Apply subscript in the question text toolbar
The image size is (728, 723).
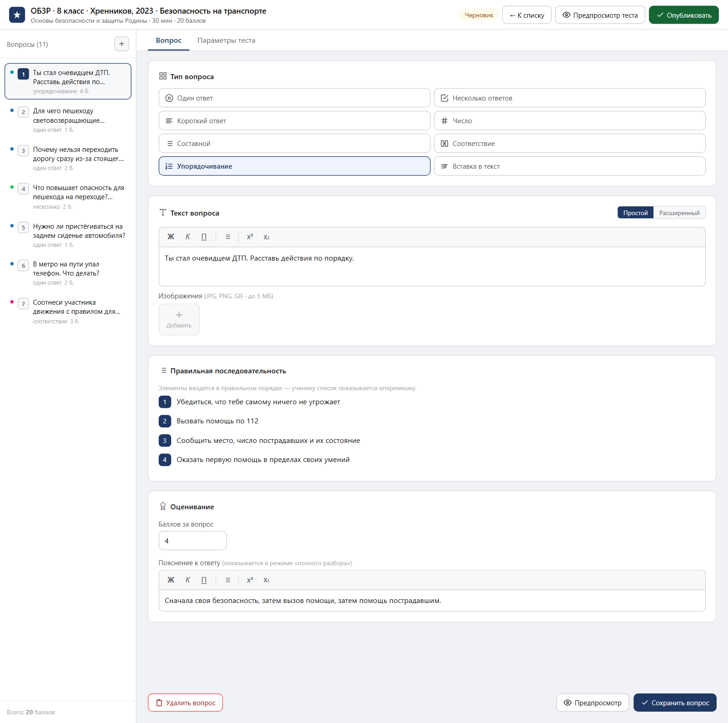pyautogui.click(x=267, y=237)
